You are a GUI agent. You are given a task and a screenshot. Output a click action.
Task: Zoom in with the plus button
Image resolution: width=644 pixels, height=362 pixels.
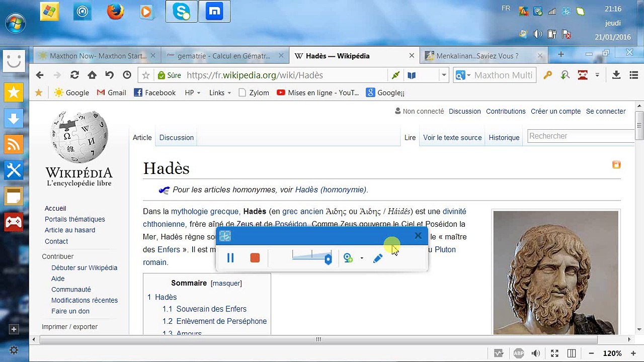point(632,353)
